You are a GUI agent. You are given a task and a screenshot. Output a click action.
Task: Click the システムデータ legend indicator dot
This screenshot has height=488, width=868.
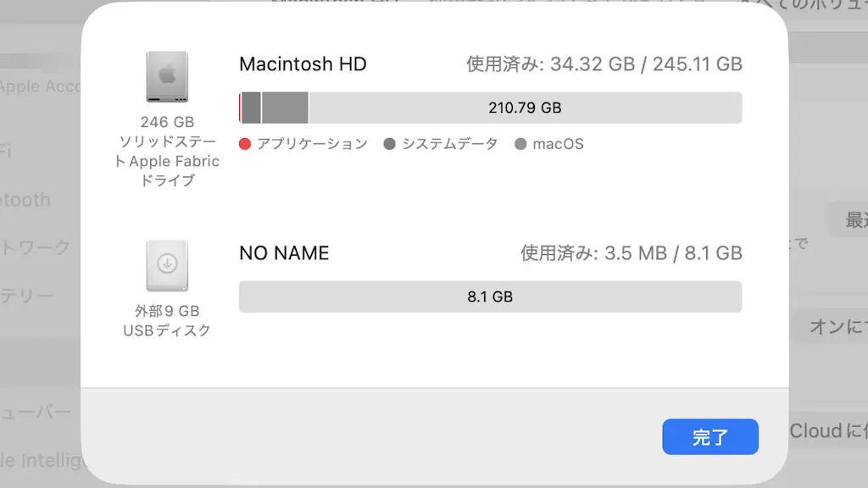coord(390,144)
